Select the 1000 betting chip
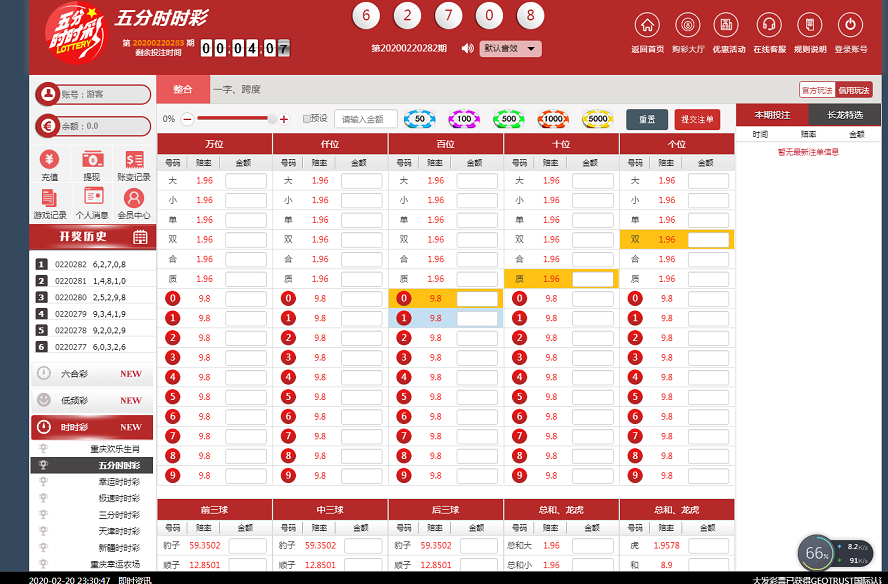 tap(552, 119)
